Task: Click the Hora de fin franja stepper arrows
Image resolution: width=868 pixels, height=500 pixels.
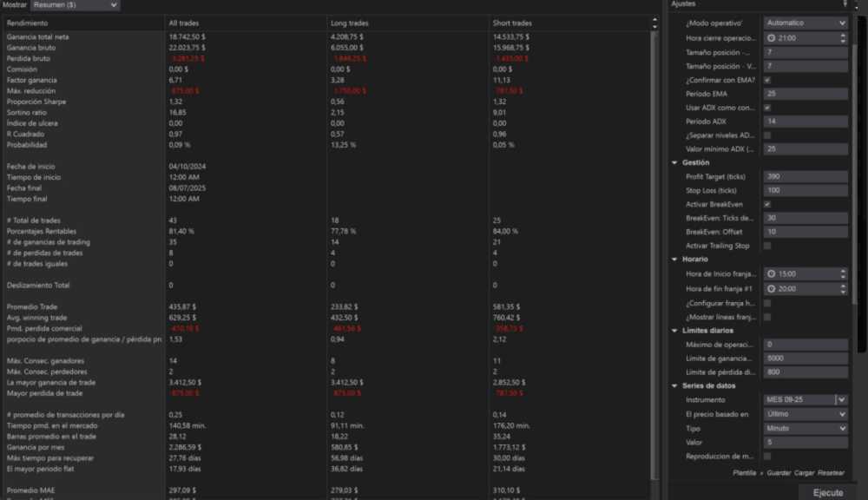Action: tap(843, 288)
